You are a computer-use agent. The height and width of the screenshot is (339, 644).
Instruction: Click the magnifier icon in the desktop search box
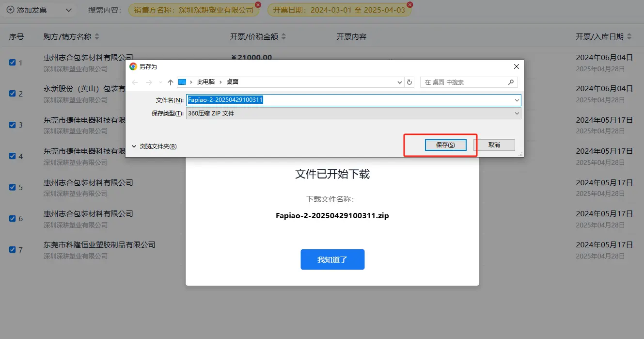(x=511, y=82)
